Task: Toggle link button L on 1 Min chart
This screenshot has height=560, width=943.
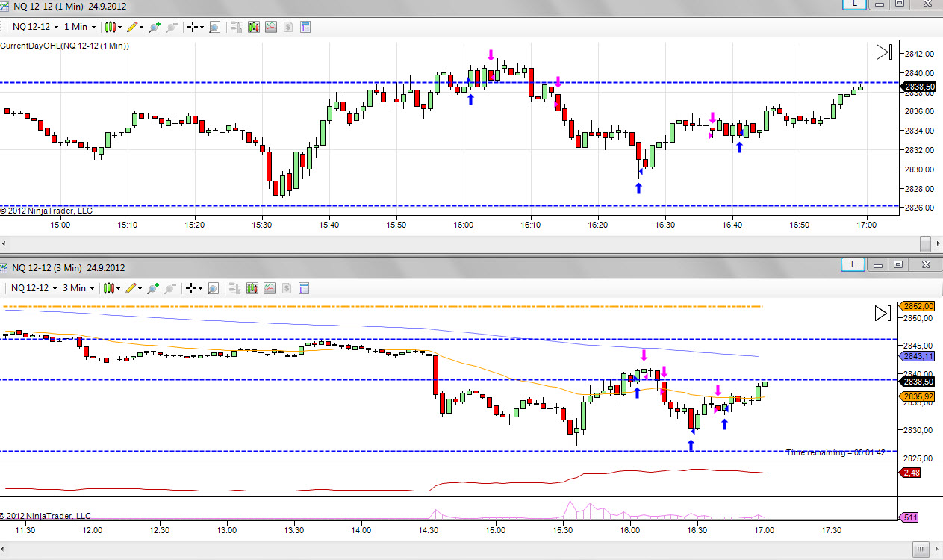Action: 853,4
